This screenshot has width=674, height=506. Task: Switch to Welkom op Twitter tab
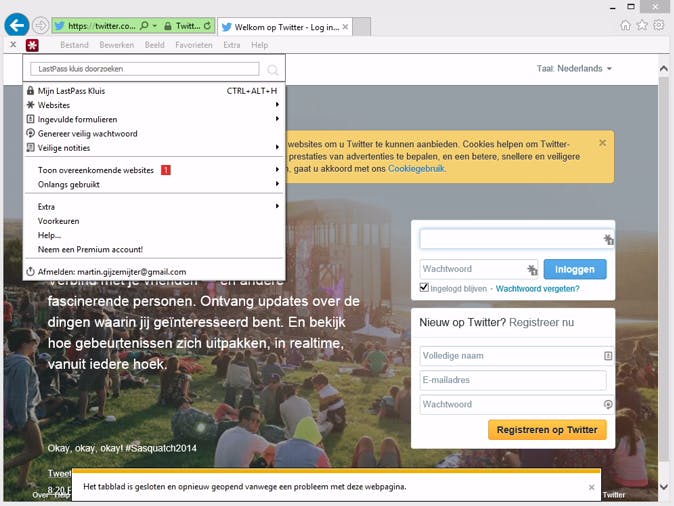click(x=285, y=27)
